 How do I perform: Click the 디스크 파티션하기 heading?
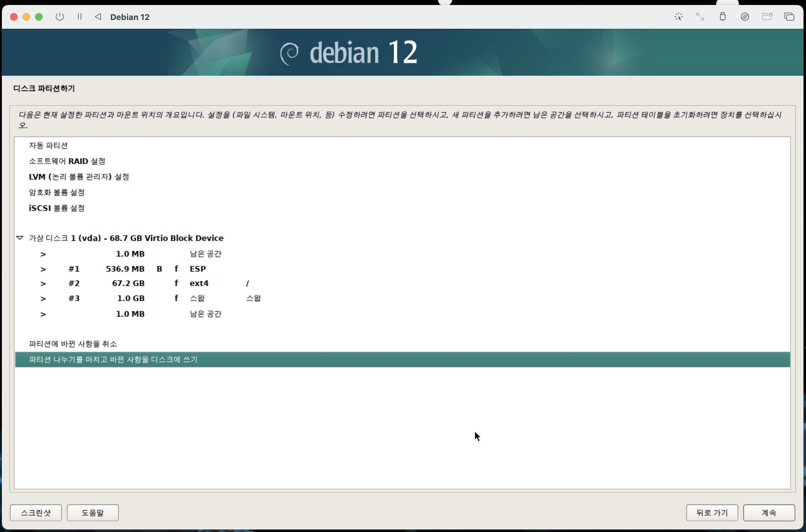(x=44, y=88)
